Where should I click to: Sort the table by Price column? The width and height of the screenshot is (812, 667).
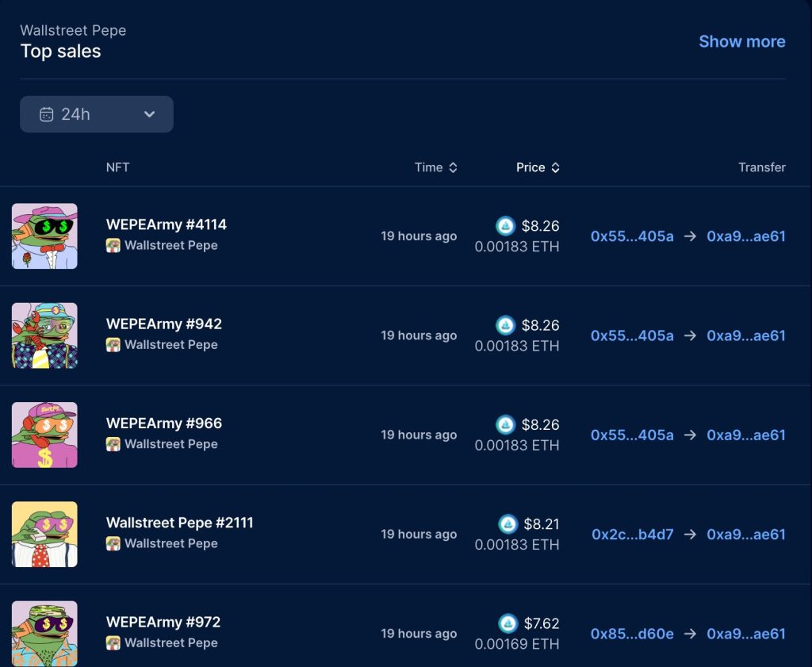coord(538,167)
